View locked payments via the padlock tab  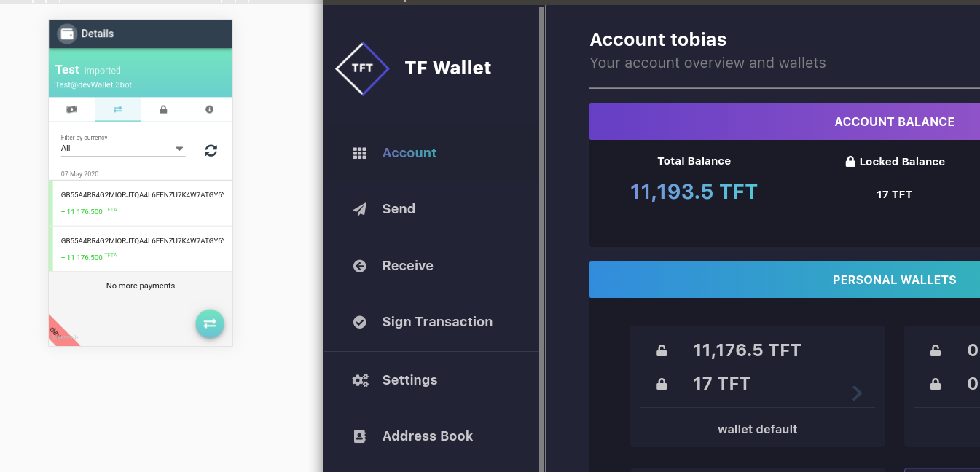pos(163,109)
